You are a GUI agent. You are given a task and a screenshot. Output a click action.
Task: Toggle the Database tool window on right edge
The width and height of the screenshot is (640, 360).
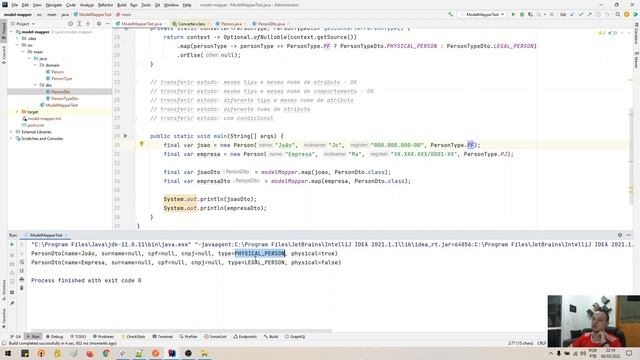(x=636, y=34)
